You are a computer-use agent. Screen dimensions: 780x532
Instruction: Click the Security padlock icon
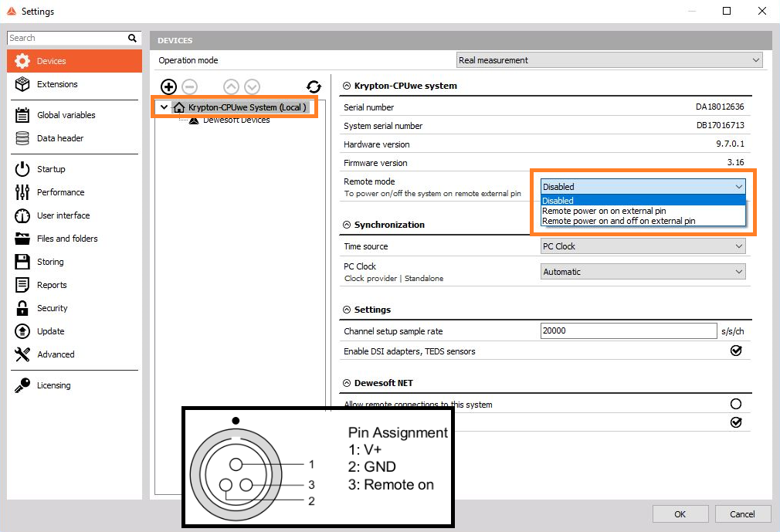coord(22,308)
